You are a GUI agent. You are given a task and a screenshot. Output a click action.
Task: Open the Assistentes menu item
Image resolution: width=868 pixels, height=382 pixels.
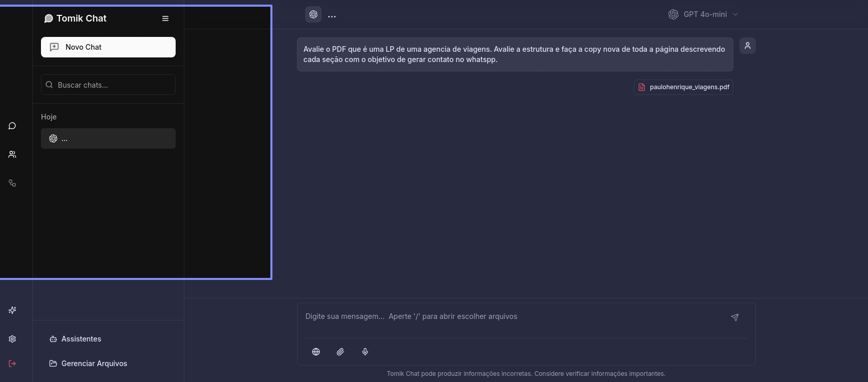click(x=81, y=339)
